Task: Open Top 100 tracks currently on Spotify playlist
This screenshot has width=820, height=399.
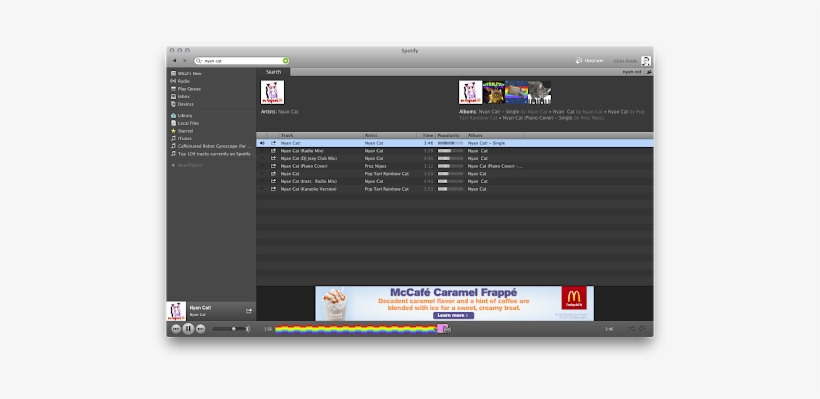Action: [211, 154]
